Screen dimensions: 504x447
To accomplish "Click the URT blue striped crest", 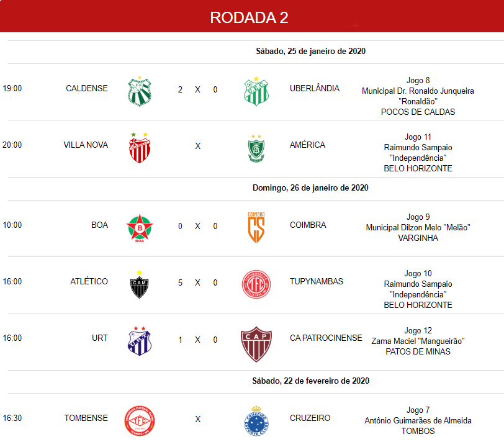I will click(140, 341).
